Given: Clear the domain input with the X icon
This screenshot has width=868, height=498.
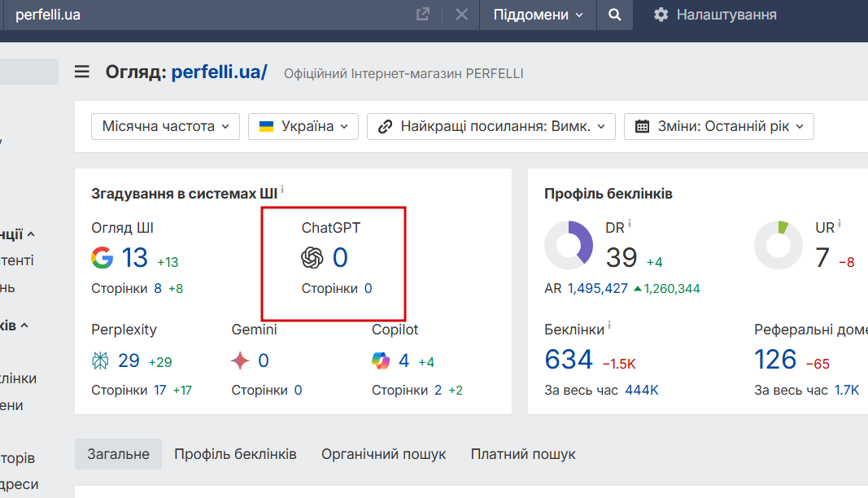Looking at the screenshot, I should coord(461,15).
